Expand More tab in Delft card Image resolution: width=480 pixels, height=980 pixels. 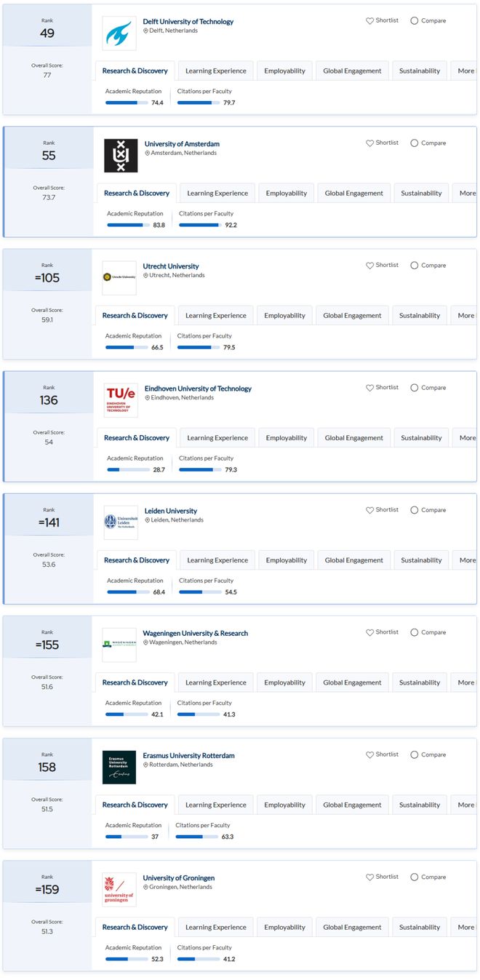pos(465,71)
